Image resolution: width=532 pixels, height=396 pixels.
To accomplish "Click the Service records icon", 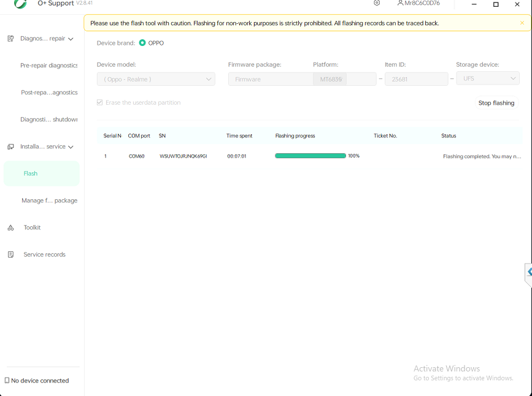I will coord(10,254).
